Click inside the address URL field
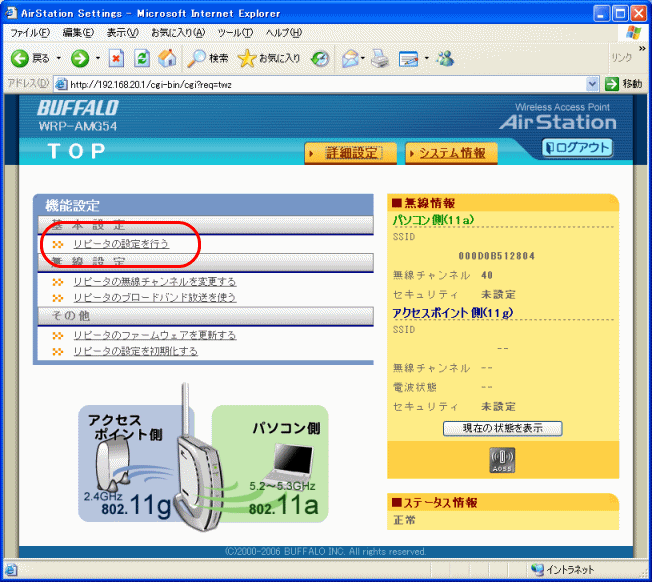Image resolution: width=652 pixels, height=582 pixels. 324,84
